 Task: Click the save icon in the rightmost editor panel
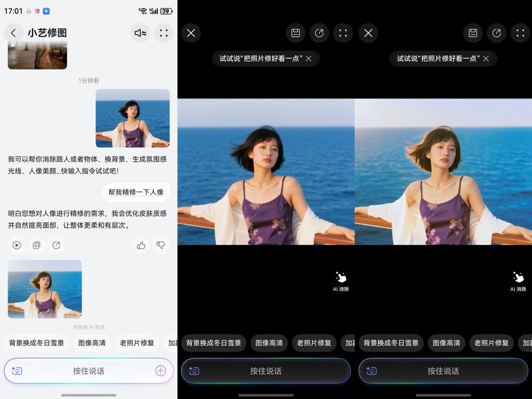pyautogui.click(x=473, y=33)
